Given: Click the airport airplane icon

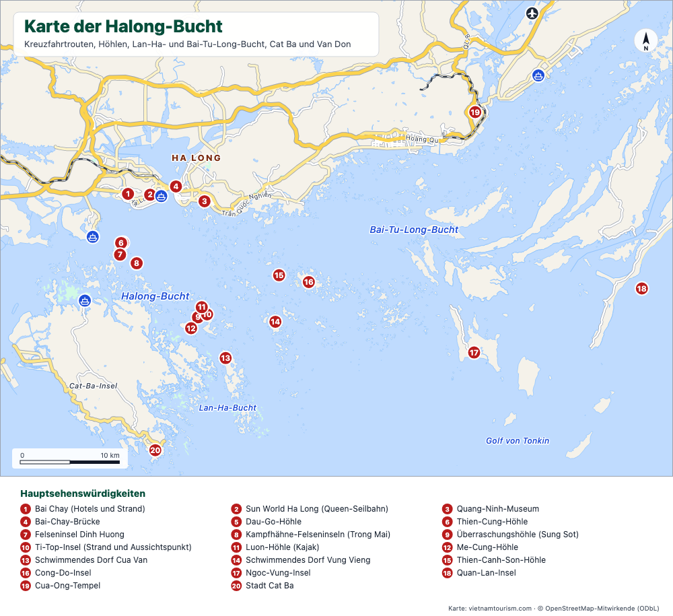Looking at the screenshot, I should coord(532,13).
